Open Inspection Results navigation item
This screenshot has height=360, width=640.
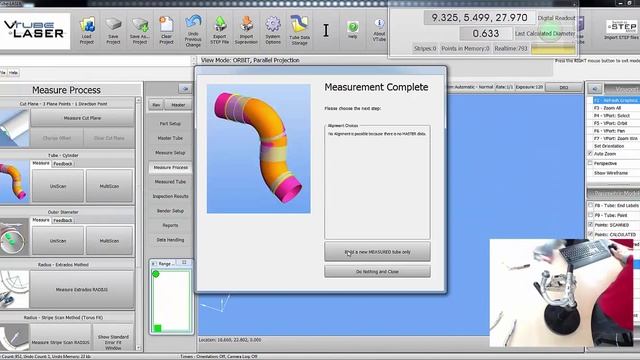(x=170, y=196)
